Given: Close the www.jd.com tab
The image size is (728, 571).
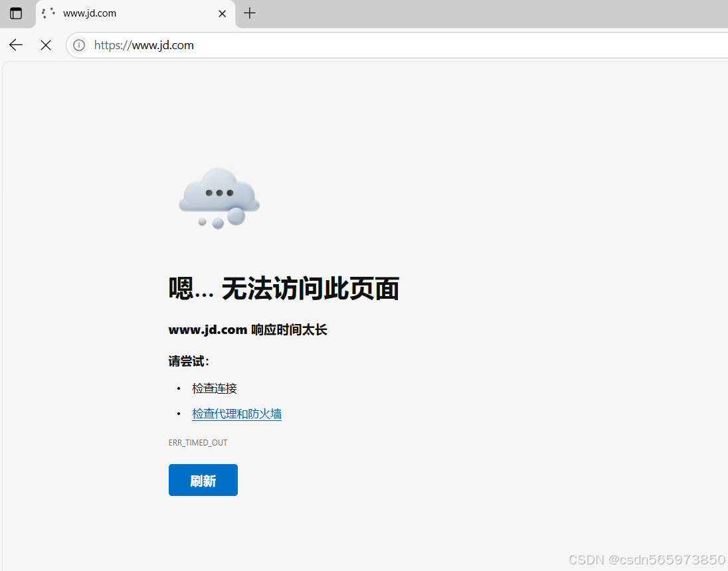Looking at the screenshot, I should point(222,13).
